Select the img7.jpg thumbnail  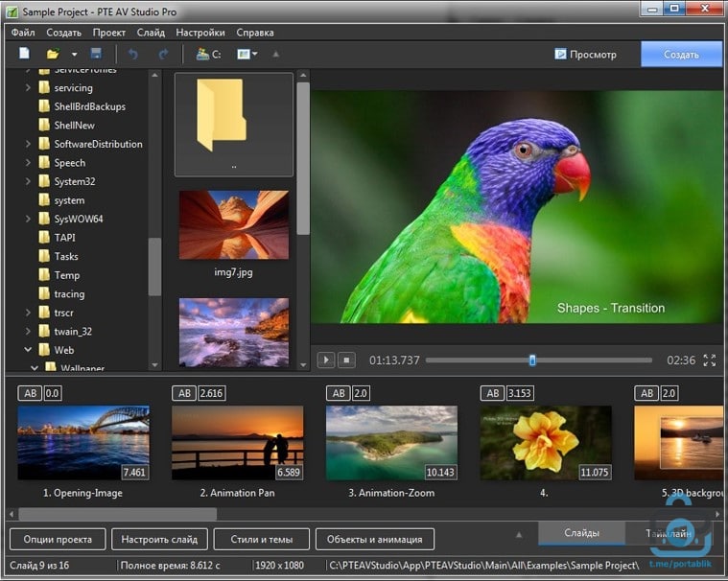click(233, 225)
